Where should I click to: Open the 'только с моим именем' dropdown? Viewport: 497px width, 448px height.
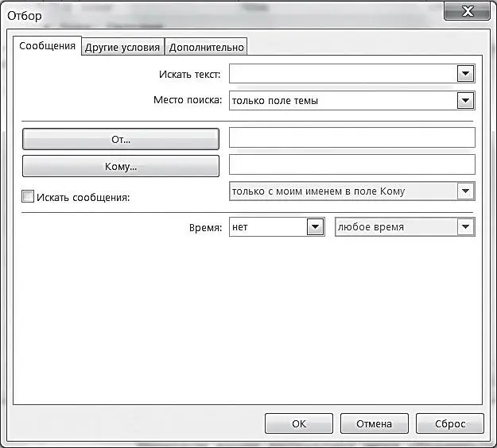[x=352, y=191]
